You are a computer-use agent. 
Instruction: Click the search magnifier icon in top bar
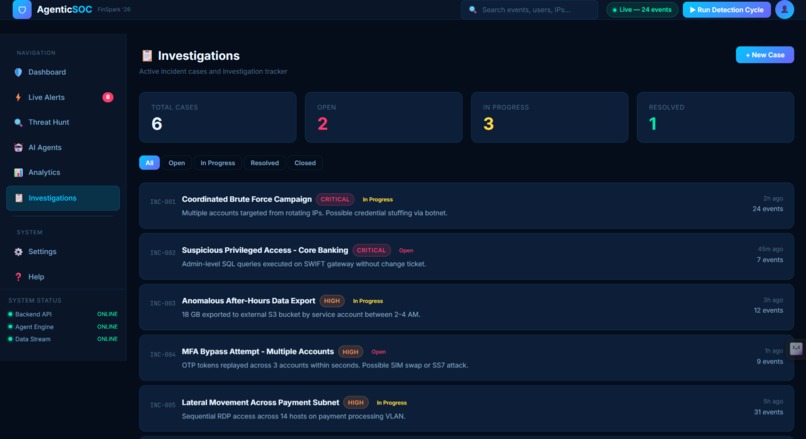(x=472, y=10)
